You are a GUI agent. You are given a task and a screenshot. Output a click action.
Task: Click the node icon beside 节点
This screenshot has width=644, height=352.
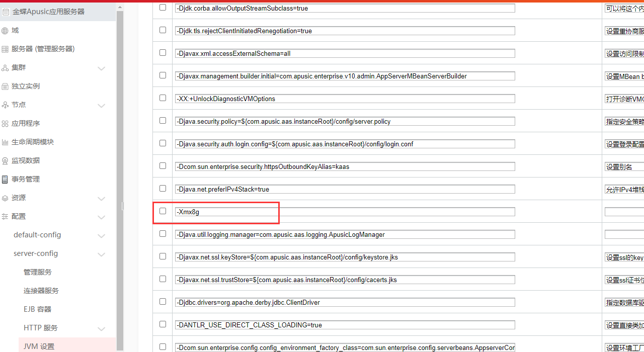tap(5, 105)
